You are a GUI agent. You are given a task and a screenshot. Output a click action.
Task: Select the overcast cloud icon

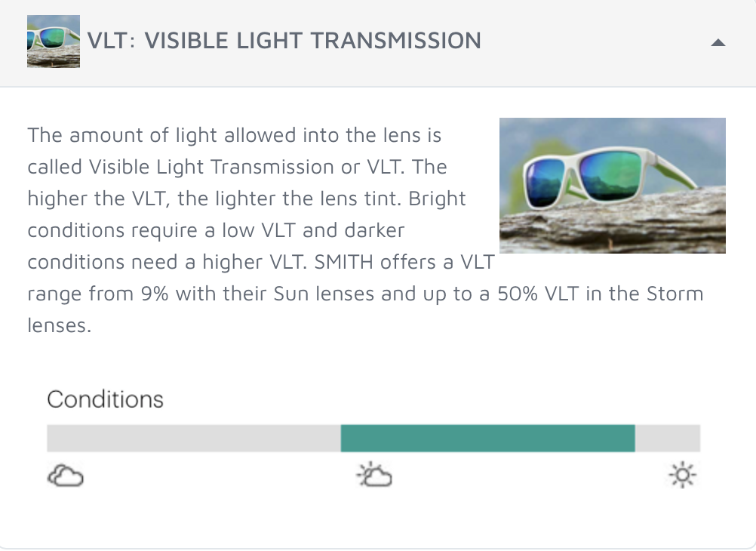tap(66, 476)
